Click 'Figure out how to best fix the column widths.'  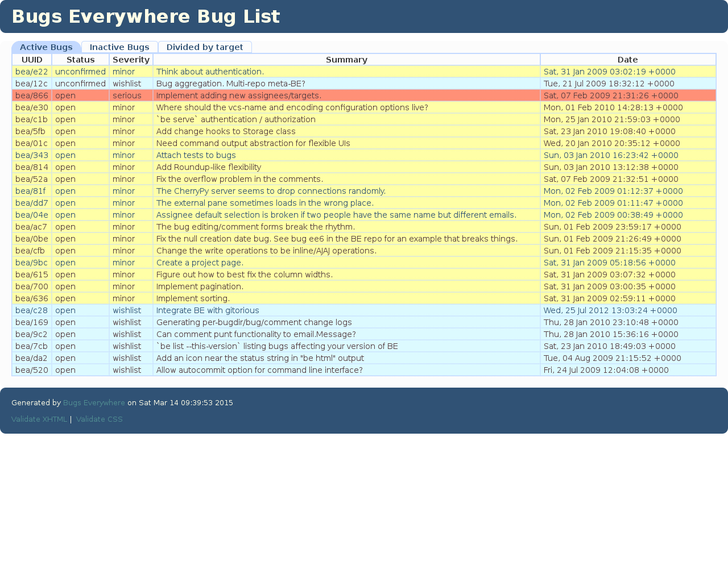pyautogui.click(x=245, y=275)
